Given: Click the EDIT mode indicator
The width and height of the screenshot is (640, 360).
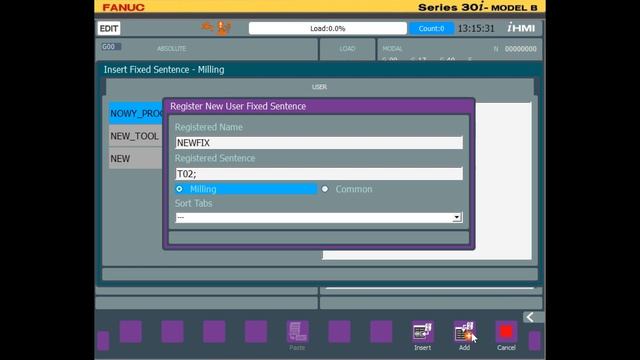Looking at the screenshot, I should point(109,29).
